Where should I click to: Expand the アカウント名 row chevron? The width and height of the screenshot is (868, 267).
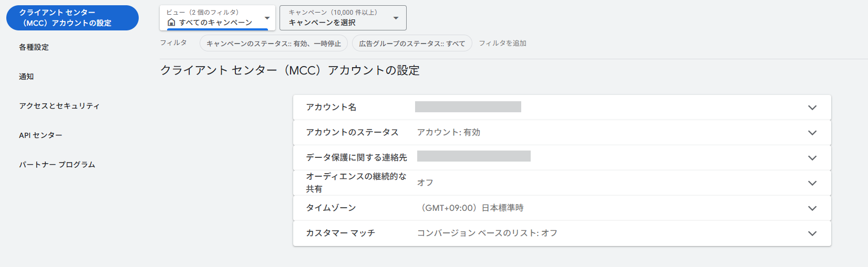[x=812, y=108]
